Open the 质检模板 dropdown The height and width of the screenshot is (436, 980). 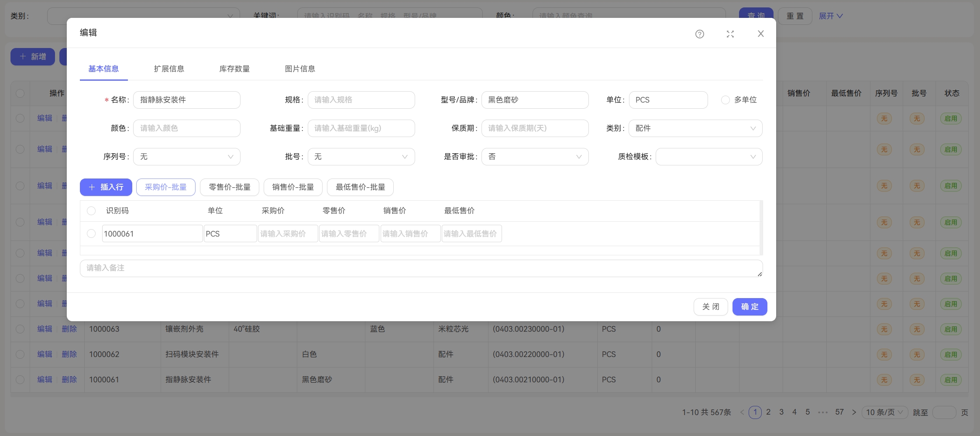tap(708, 157)
